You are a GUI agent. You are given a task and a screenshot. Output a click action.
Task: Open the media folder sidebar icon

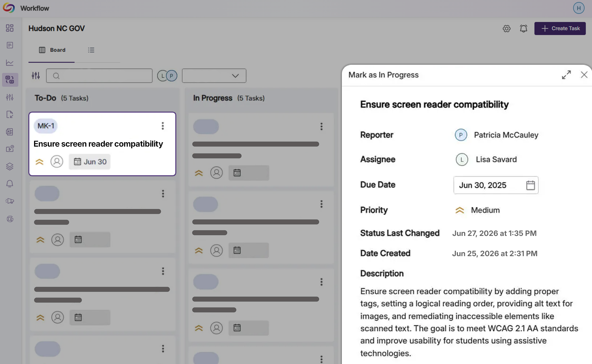10,149
